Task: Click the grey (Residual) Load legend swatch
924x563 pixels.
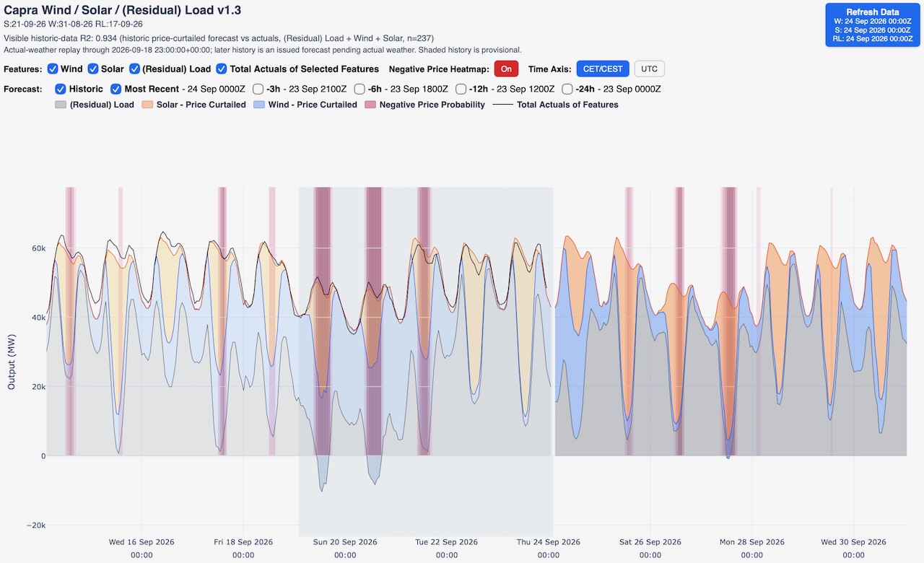Action: click(x=61, y=105)
